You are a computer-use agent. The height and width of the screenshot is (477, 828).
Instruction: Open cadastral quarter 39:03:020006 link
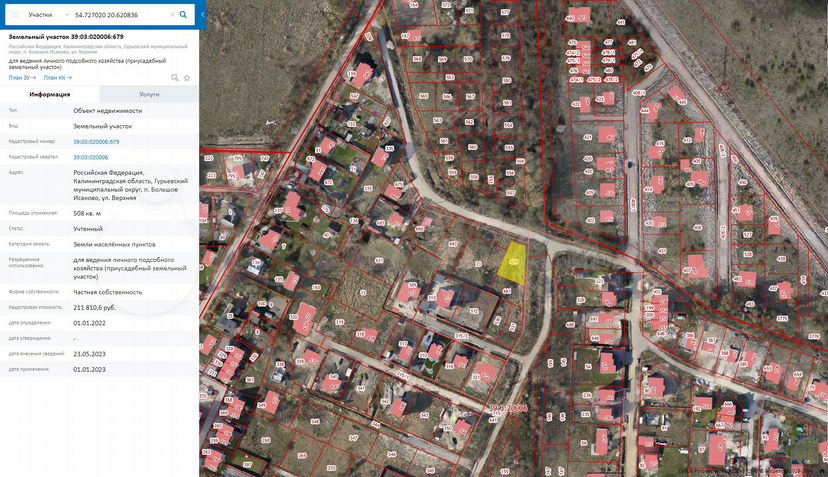coord(91,157)
